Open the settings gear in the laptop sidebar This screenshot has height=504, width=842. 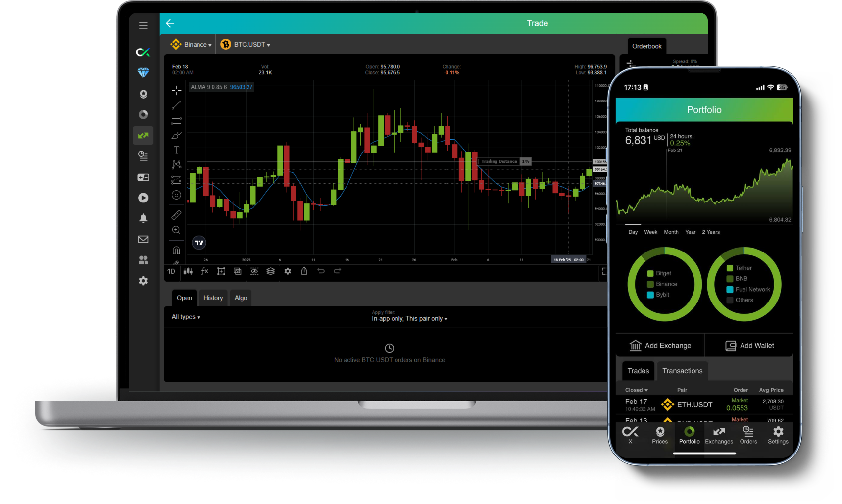[143, 281]
